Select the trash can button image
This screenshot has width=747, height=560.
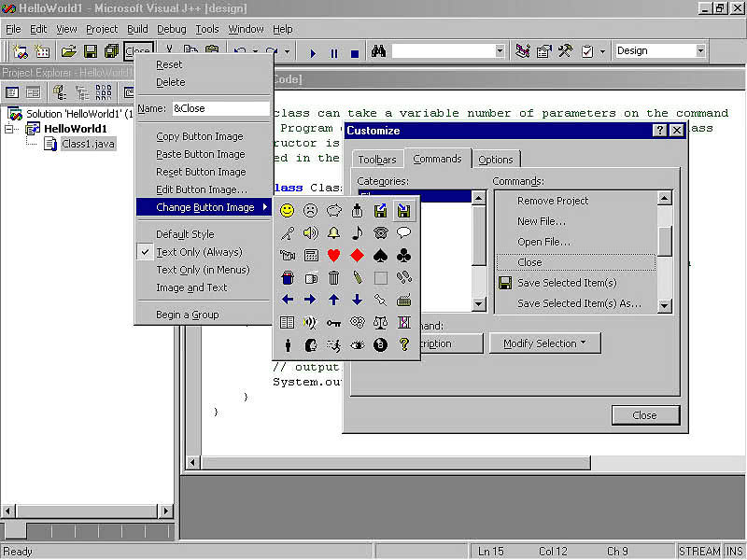coord(333,277)
